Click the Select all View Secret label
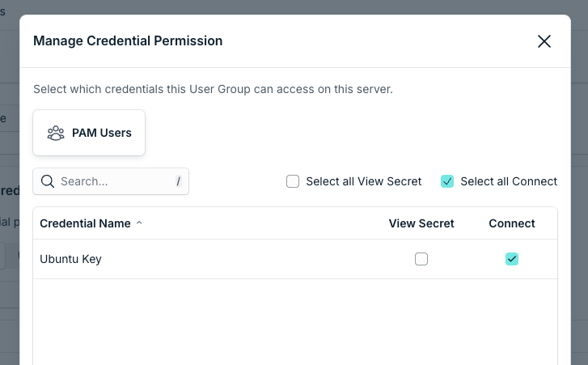 364,181
